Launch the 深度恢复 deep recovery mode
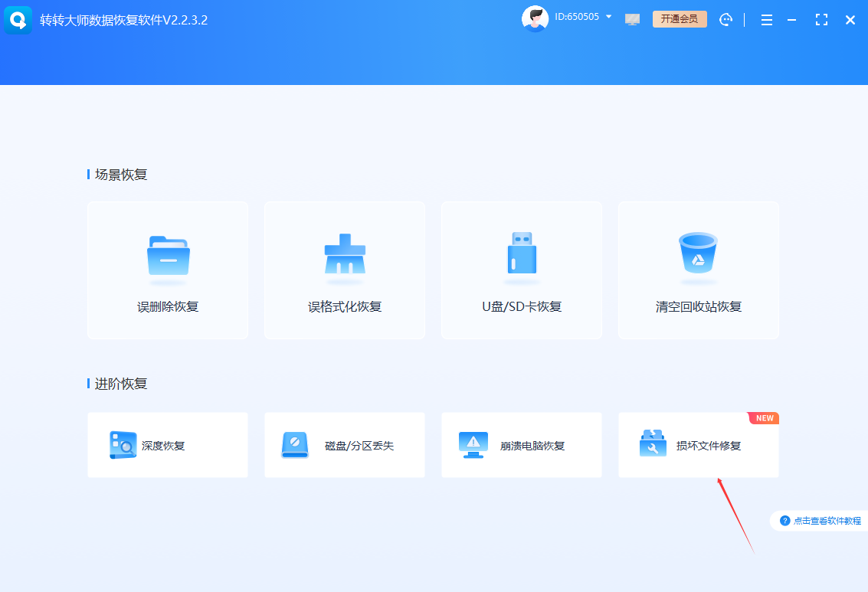Screen dimensions: 868x592 [168, 445]
